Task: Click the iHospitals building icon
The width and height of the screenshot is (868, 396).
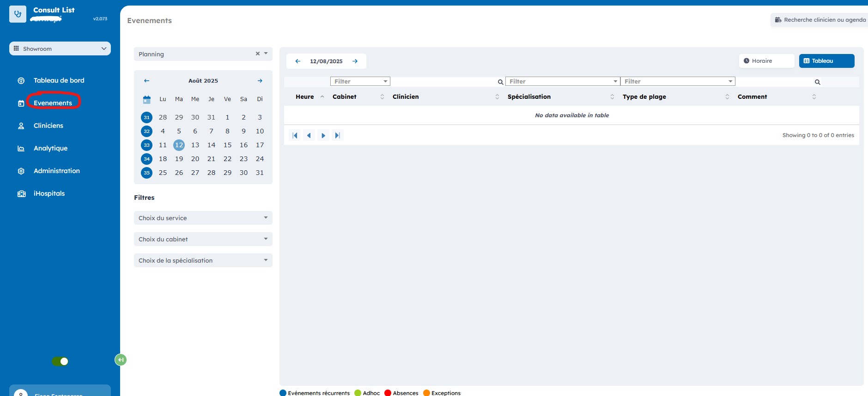Action: tap(21, 194)
